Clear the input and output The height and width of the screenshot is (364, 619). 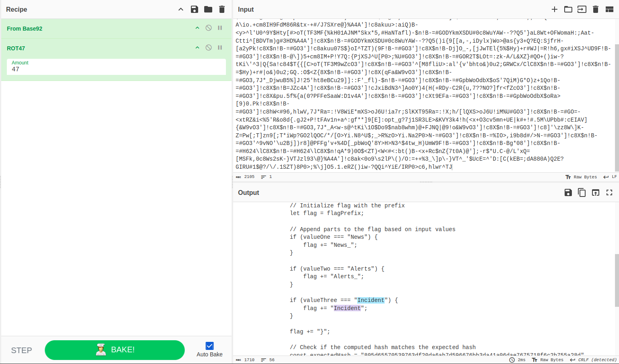point(596,9)
